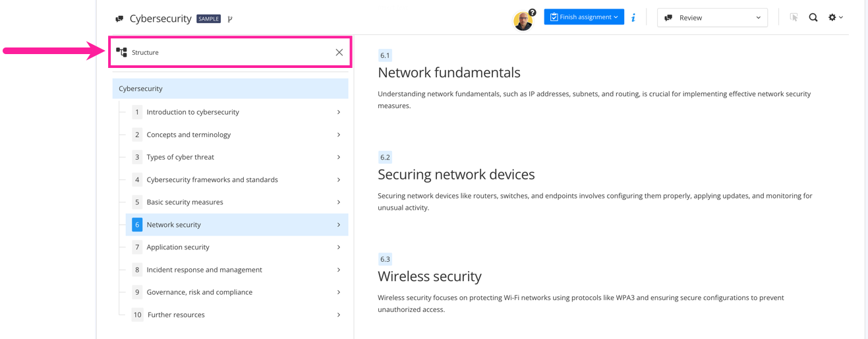868x339 pixels.
Task: Open the settings gear menu
Action: pyautogui.click(x=835, y=18)
